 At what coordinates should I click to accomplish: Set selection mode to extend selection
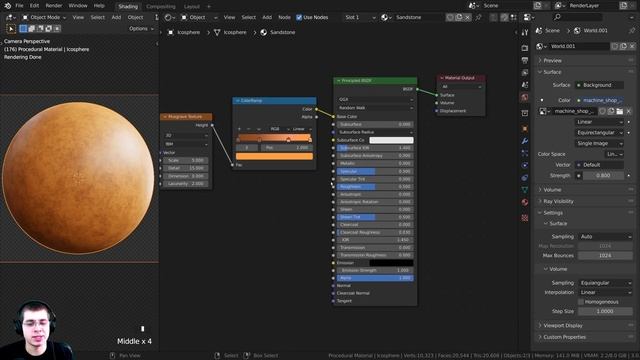click(x=32, y=29)
